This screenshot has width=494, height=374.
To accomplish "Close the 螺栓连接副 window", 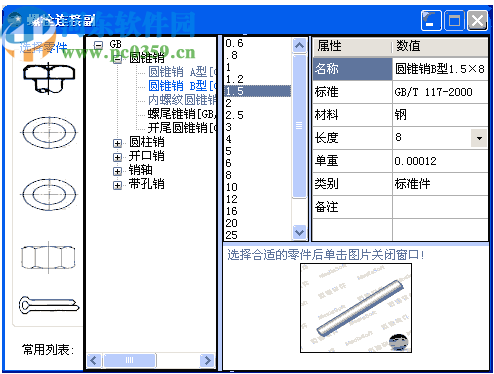I will [477, 21].
